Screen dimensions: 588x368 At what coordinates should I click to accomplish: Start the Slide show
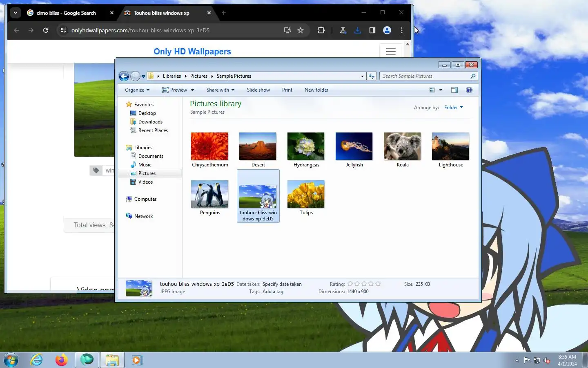point(258,90)
